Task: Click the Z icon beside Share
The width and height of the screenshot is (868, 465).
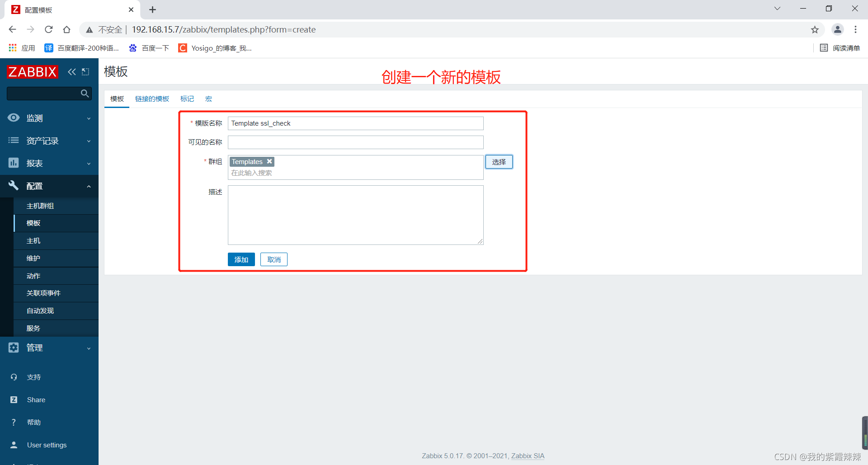Action: pos(14,399)
